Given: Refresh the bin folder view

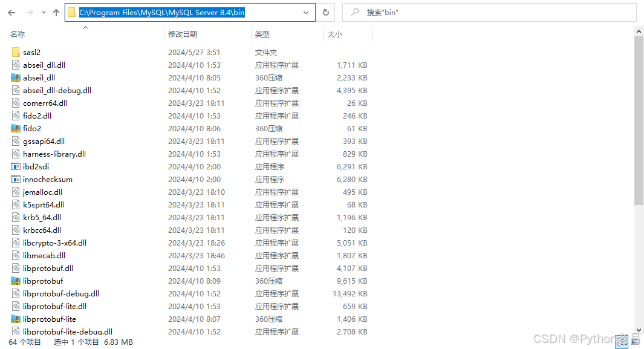Looking at the screenshot, I should 326,13.
